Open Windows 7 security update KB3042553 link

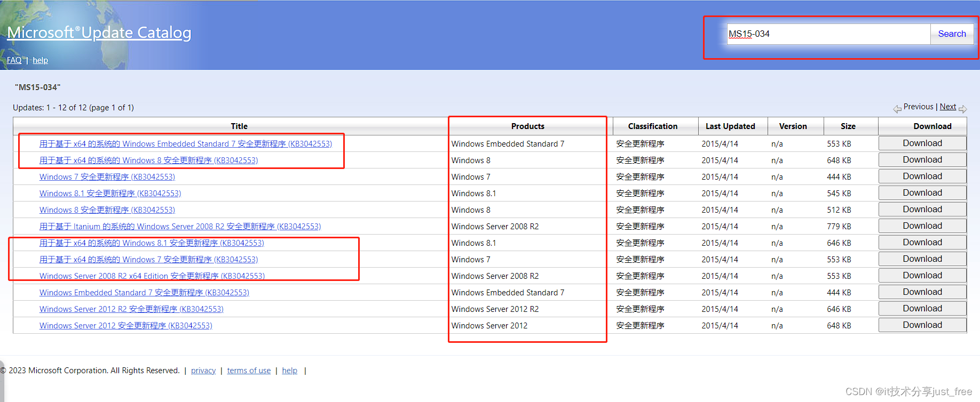(107, 177)
